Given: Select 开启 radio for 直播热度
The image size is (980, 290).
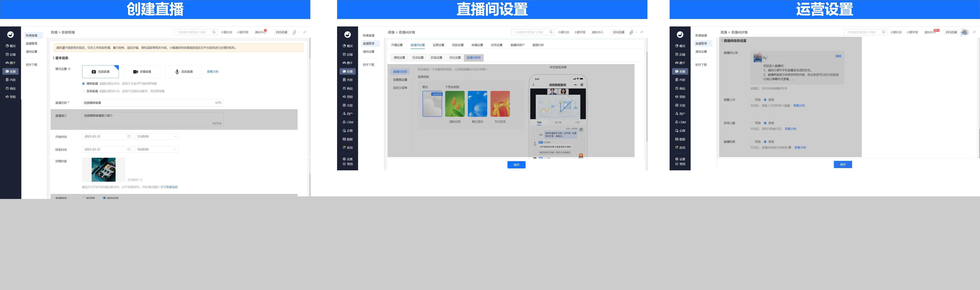Looking at the screenshot, I should click(x=752, y=142).
